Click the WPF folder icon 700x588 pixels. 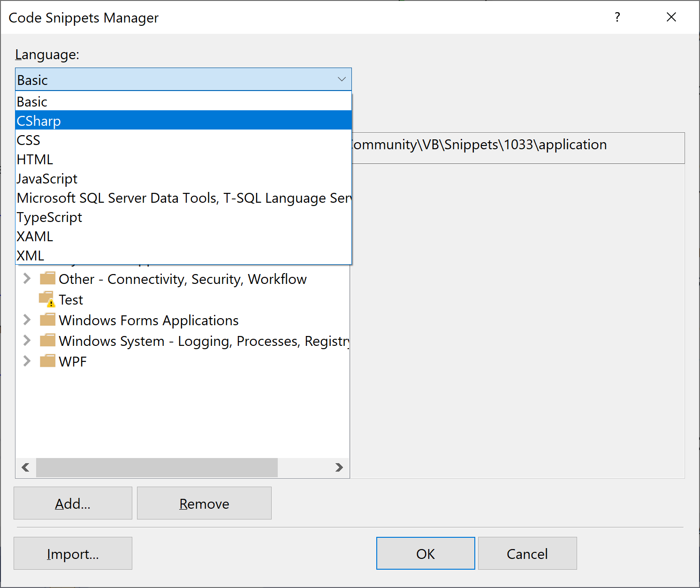pyautogui.click(x=47, y=361)
